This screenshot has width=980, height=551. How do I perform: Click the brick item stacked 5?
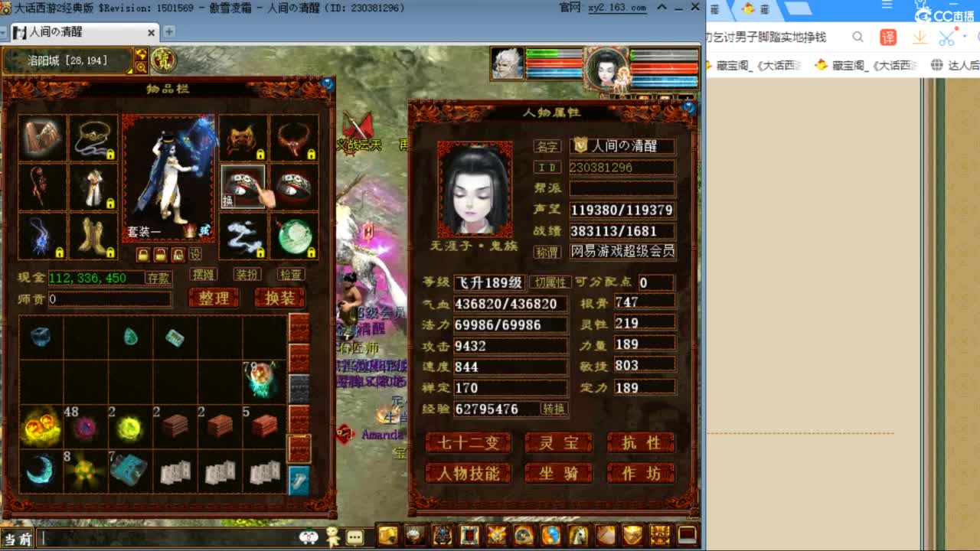pos(264,425)
